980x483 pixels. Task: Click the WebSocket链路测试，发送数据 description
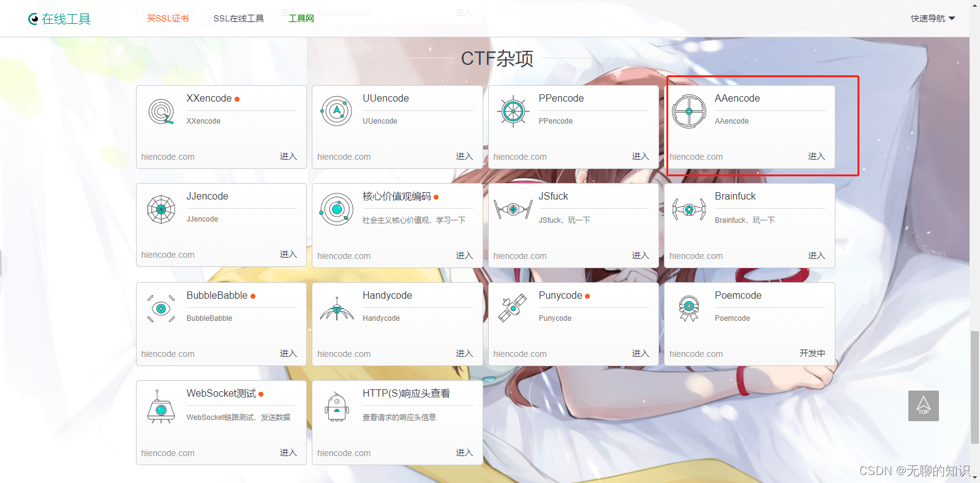[238, 417]
